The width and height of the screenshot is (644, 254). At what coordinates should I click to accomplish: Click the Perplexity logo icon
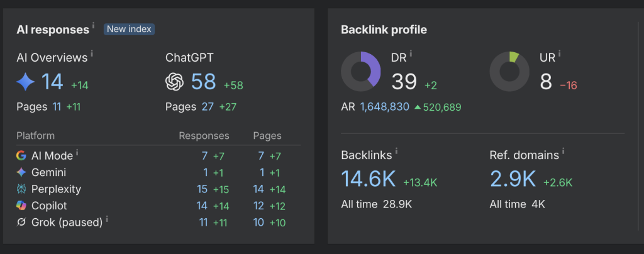pyautogui.click(x=21, y=189)
